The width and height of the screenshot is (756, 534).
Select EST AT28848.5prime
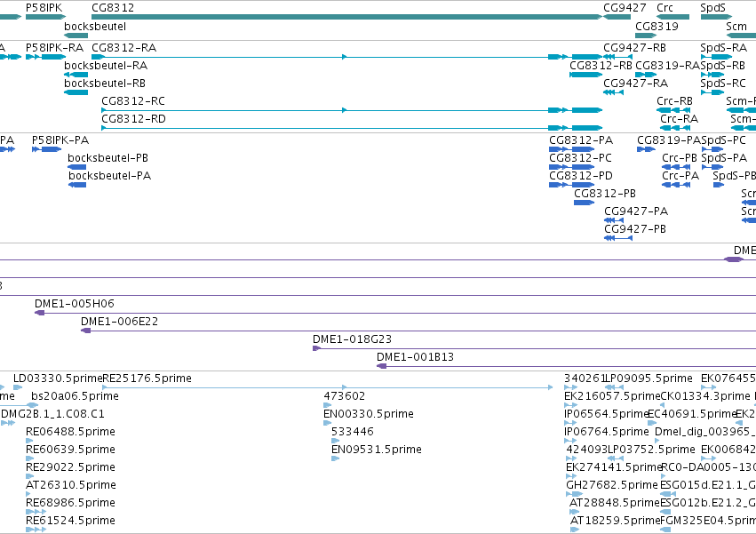pyautogui.click(x=615, y=504)
